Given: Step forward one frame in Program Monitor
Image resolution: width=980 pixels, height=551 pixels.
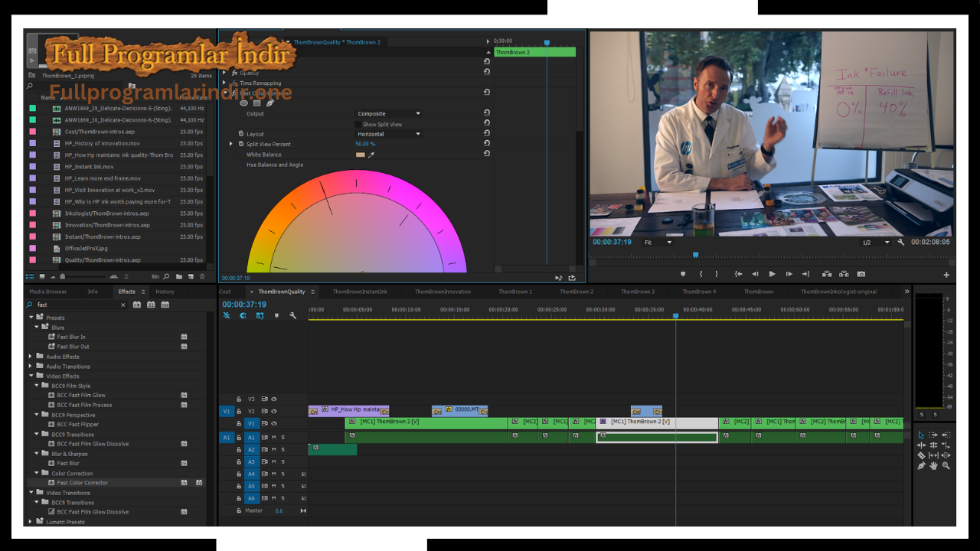Looking at the screenshot, I should (x=789, y=274).
